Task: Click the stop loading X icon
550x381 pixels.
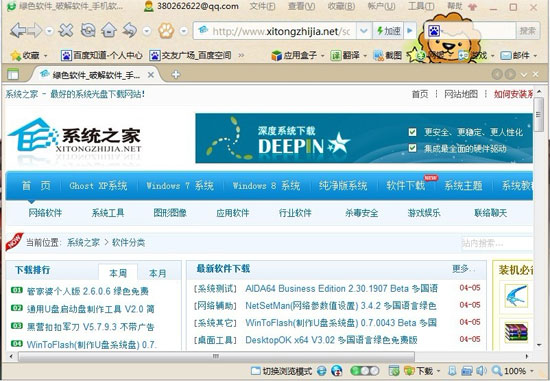Action: click(x=66, y=31)
